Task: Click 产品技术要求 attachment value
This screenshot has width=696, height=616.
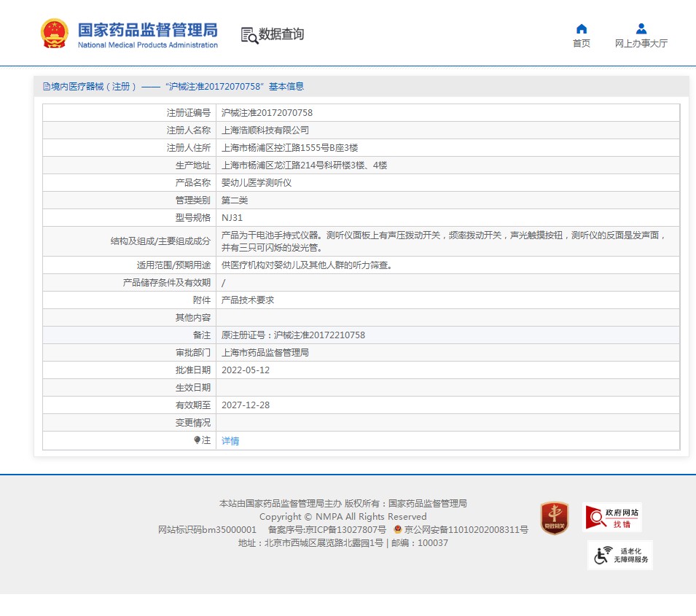Action: (248, 300)
